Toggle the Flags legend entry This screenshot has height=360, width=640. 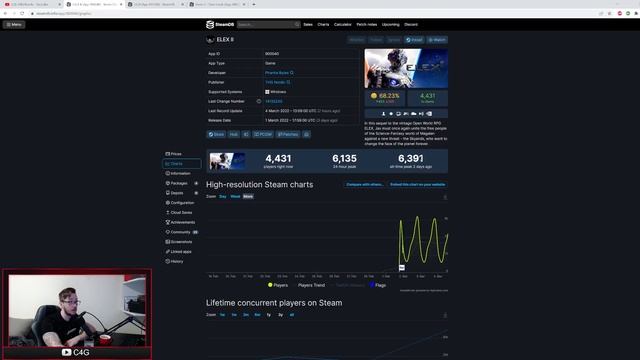tap(378, 285)
